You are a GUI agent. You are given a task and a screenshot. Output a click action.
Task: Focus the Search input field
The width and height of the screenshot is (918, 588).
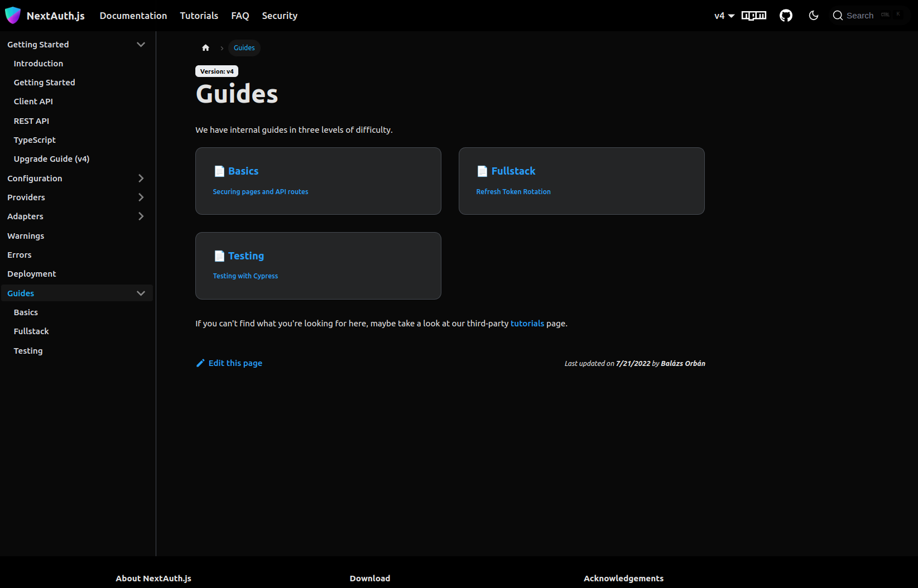coord(869,16)
